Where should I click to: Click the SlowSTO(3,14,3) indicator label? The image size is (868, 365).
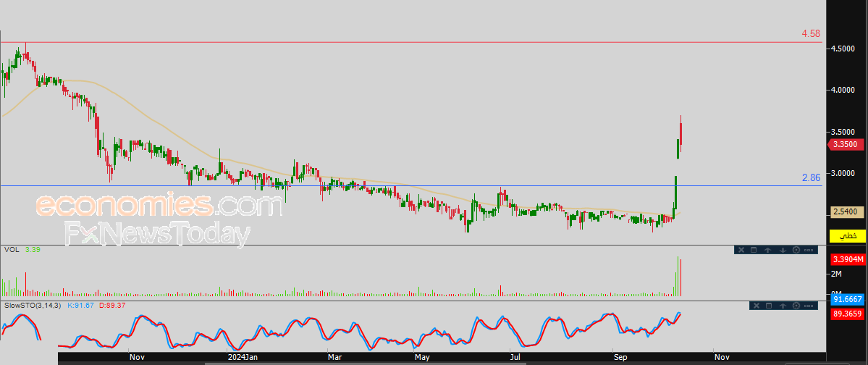tap(28, 306)
